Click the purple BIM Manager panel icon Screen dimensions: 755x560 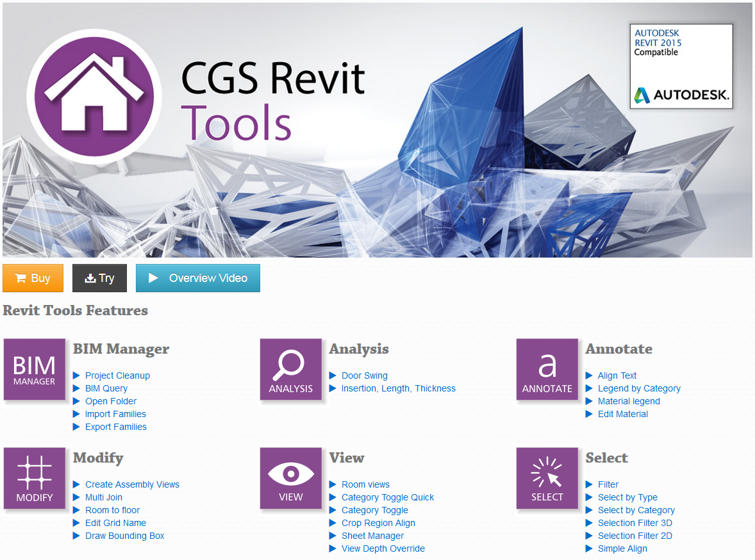point(35,369)
